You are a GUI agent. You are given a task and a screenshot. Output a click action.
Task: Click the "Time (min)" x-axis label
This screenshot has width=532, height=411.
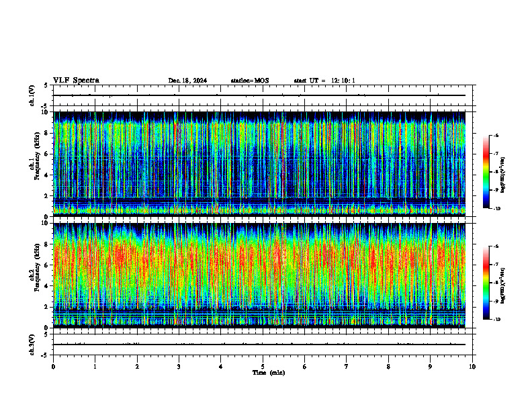tap(269, 373)
